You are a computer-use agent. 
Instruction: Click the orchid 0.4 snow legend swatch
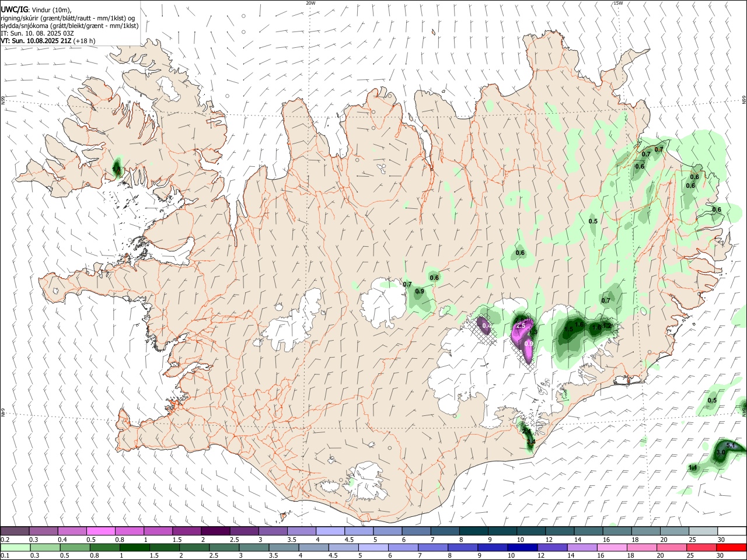[x=72, y=531]
